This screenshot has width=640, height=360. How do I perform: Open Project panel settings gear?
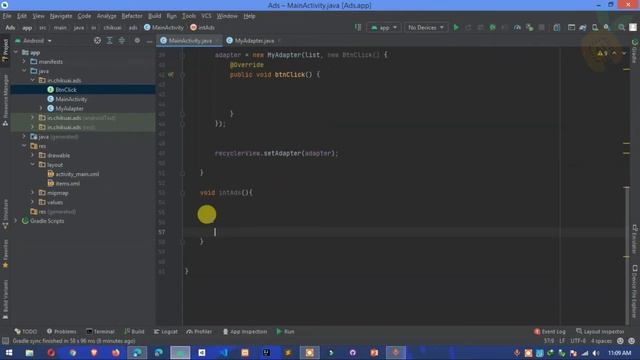tap(137, 40)
